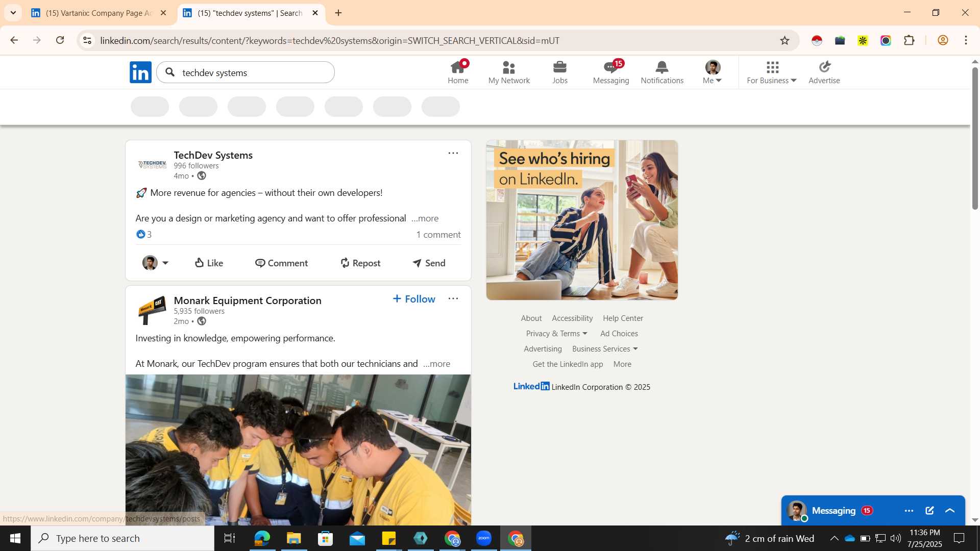Open the Chrome profile icon
Image resolution: width=980 pixels, height=551 pixels.
pyautogui.click(x=943, y=40)
